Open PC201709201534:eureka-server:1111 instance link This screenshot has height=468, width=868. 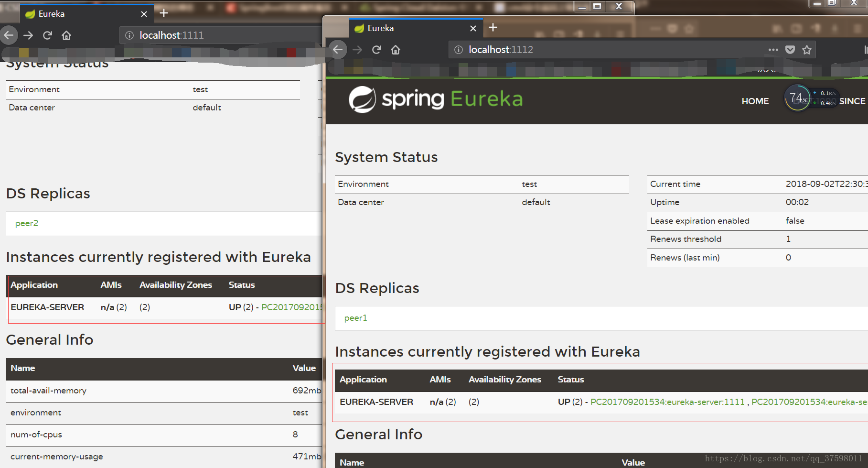pos(667,402)
